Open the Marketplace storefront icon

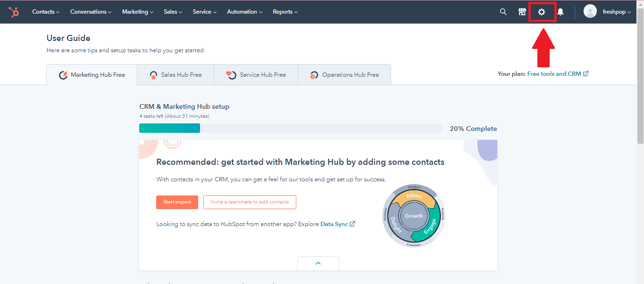[522, 12]
